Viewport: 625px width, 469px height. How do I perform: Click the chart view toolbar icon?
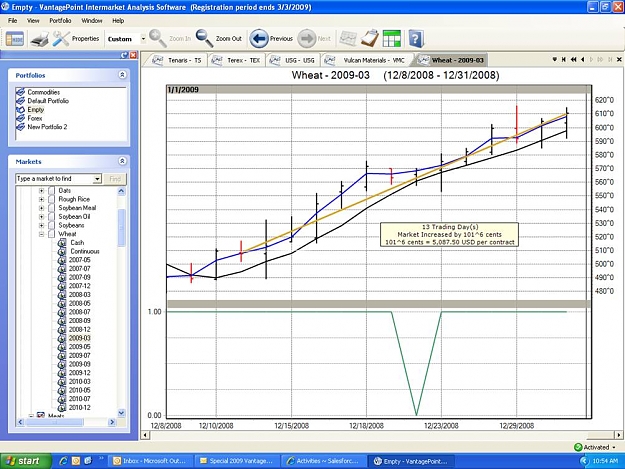[348, 39]
